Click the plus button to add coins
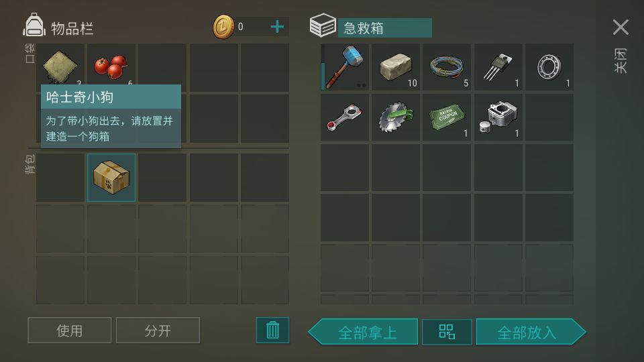Image resolution: width=644 pixels, height=362 pixels. click(278, 27)
